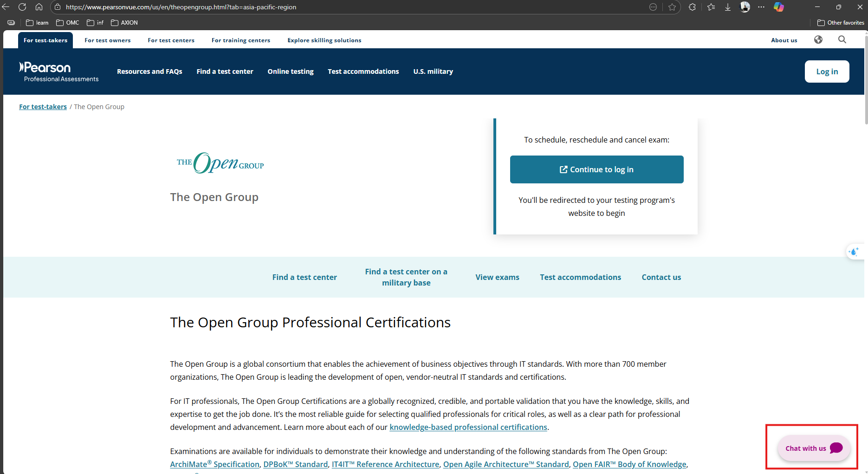The width and height of the screenshot is (868, 474).
Task: Open U.S. military in navy menu
Action: 433,71
